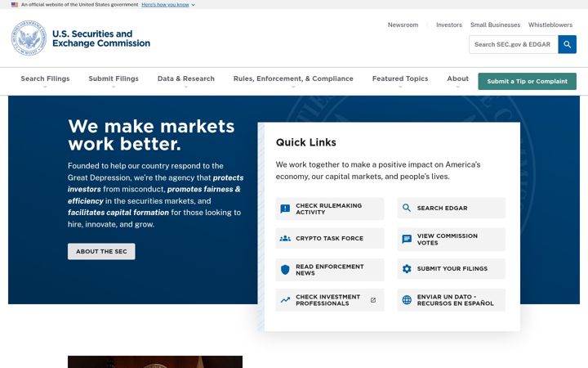The width and height of the screenshot is (588, 368).
Task: Click the "Quick Links" heading text
Action: pos(306,142)
